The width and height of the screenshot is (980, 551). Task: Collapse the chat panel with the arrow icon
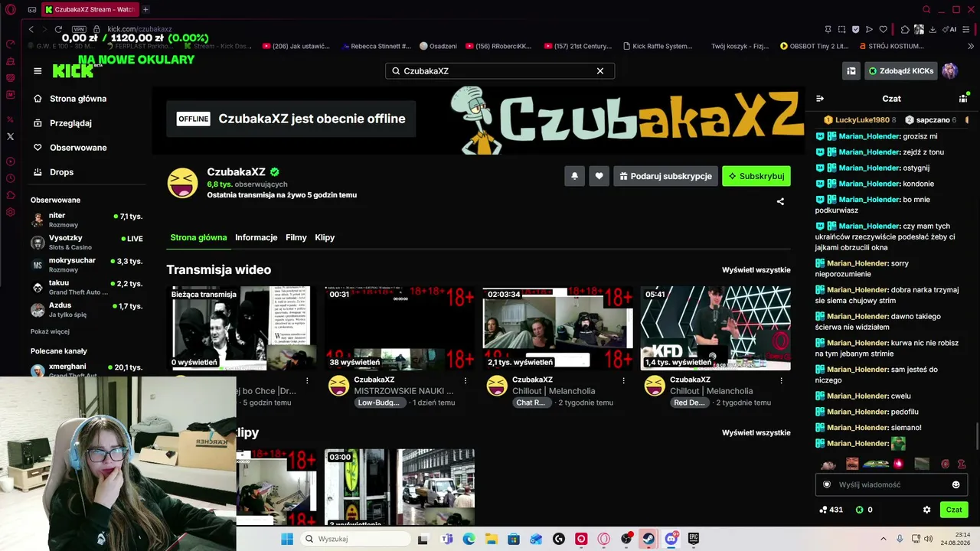[820, 99]
